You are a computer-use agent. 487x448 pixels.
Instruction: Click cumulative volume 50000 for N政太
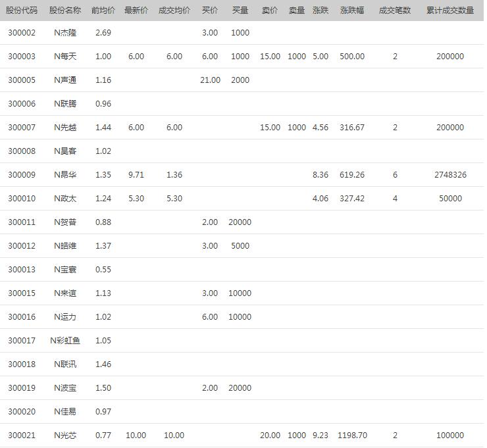click(x=450, y=199)
